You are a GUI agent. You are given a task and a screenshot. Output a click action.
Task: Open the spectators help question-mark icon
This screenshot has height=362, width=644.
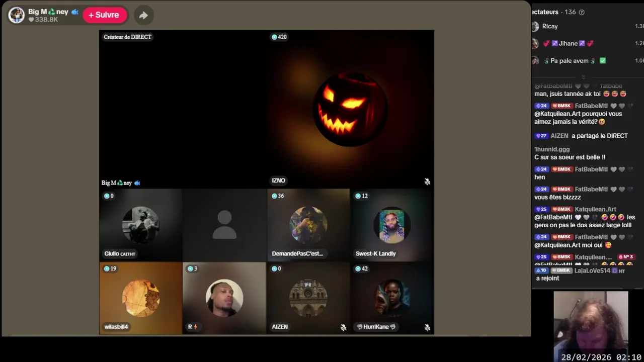582,12
